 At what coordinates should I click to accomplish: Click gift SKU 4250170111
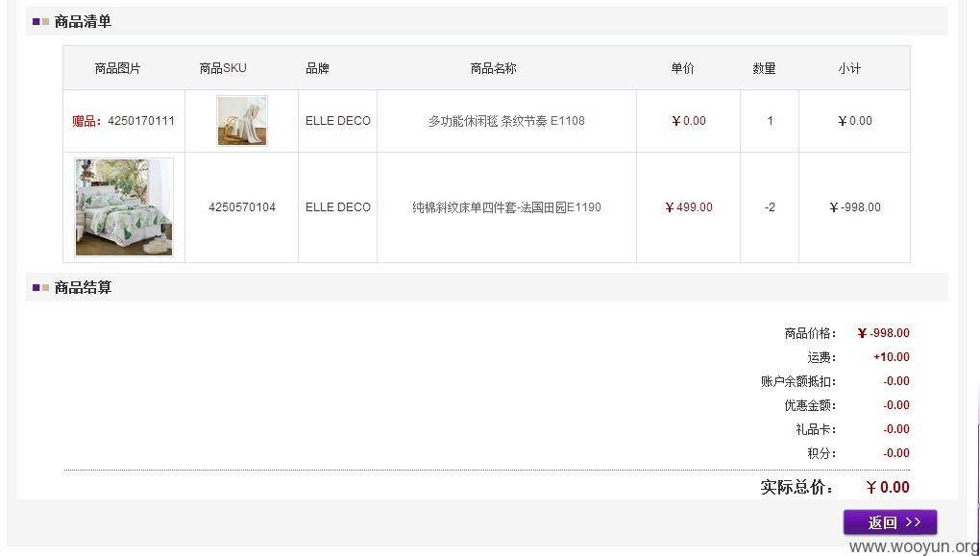tap(141, 121)
